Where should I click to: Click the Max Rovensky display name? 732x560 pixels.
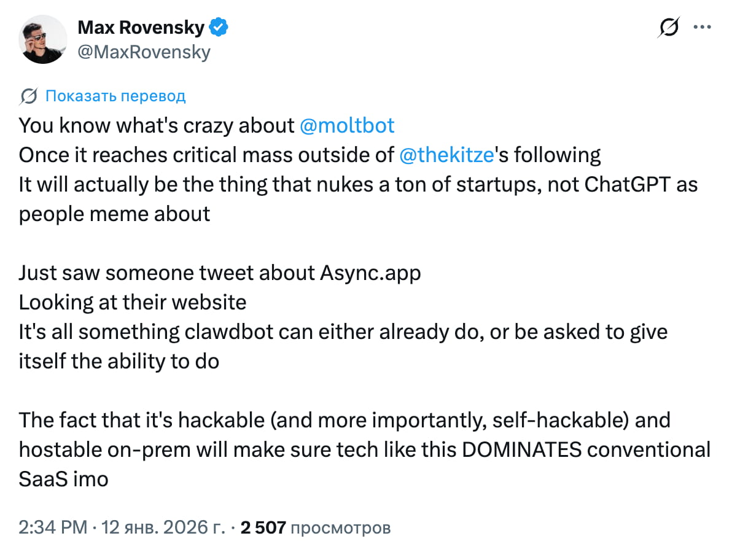pyautogui.click(x=142, y=27)
